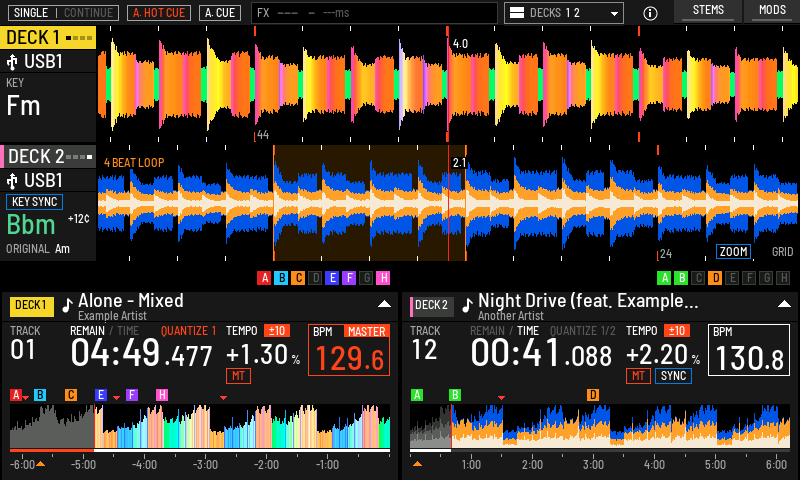Select Deck 2 empty hot cue E slot
Screen dimensions: 800x480
[732, 278]
